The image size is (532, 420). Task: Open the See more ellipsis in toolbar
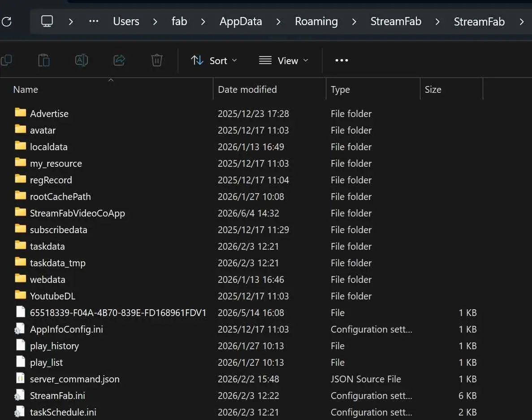(342, 61)
